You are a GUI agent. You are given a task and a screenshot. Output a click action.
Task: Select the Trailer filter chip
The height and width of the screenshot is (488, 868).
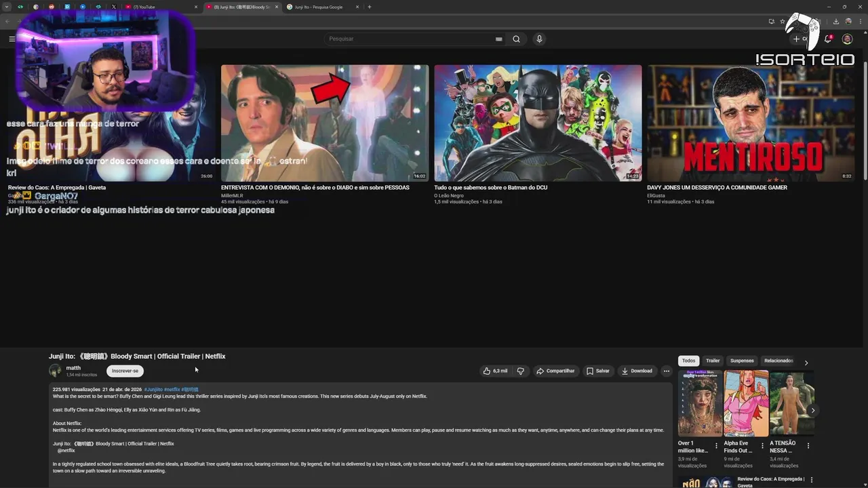tap(713, 361)
